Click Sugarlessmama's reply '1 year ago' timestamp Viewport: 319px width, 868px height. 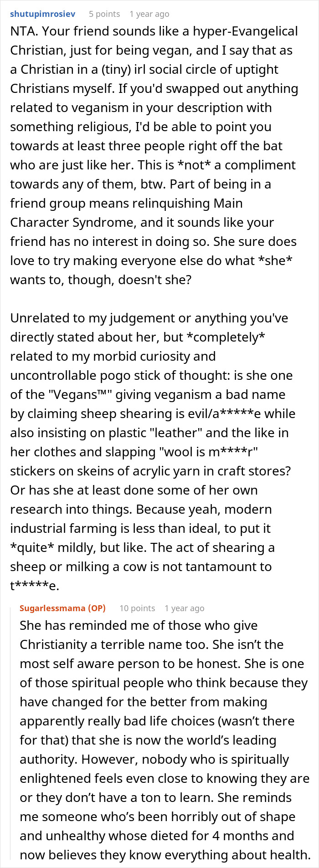184,608
